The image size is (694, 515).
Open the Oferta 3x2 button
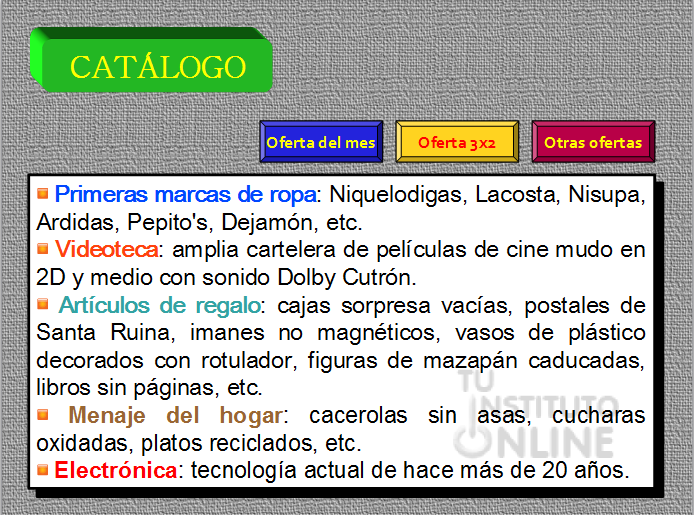click(x=457, y=142)
